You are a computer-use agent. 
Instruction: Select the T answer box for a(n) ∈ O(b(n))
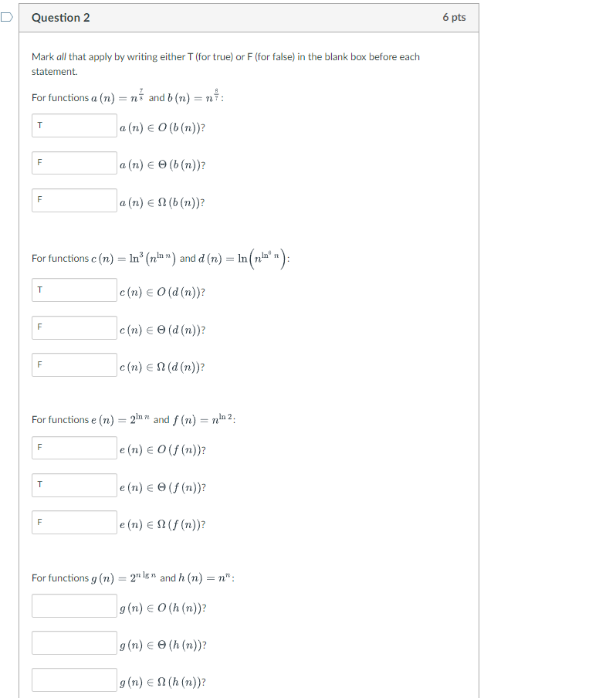tap(73, 125)
